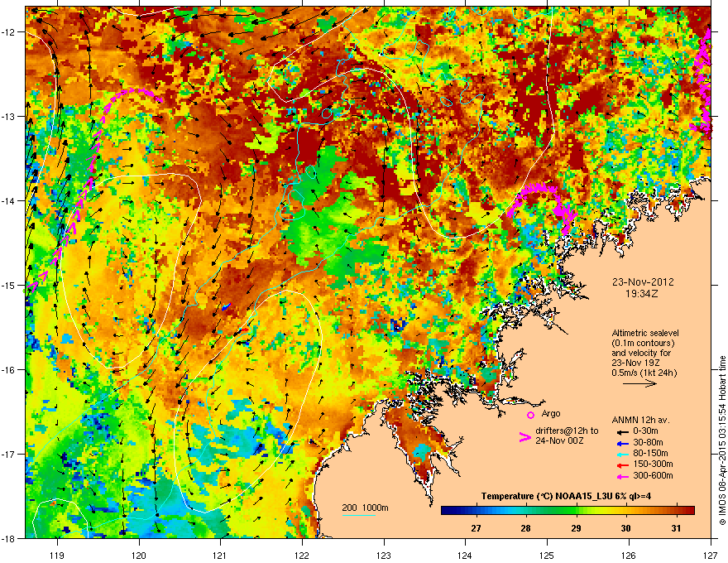The height and width of the screenshot is (563, 728).
Task: Click the 'drifters@12h to' legend text
Action: click(x=567, y=431)
